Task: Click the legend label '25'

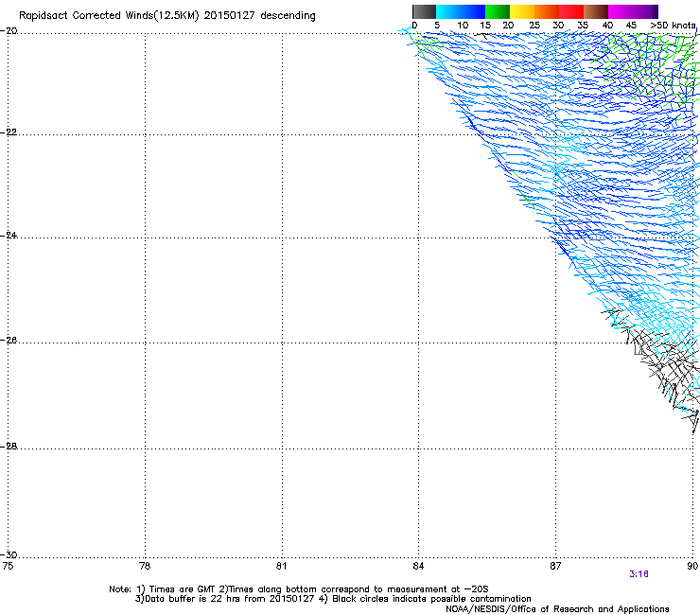Action: coord(534,26)
